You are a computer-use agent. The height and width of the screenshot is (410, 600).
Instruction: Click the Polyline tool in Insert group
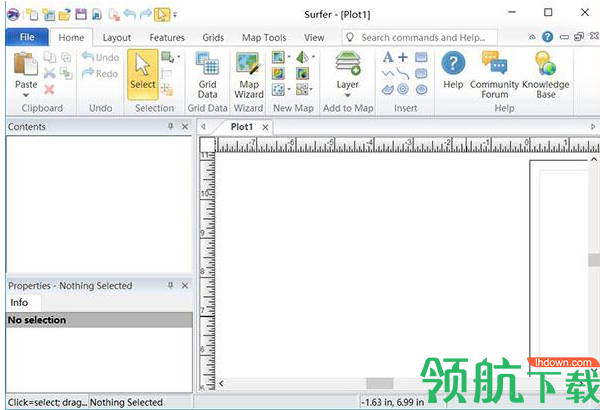[x=388, y=73]
